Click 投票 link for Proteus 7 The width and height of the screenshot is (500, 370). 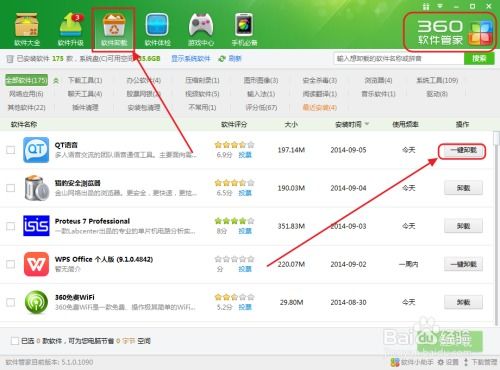point(245,231)
